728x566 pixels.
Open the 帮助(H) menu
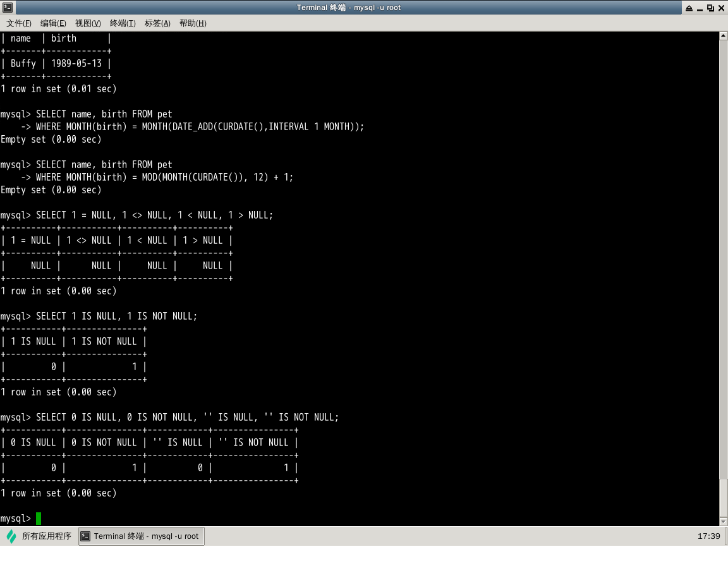click(193, 23)
